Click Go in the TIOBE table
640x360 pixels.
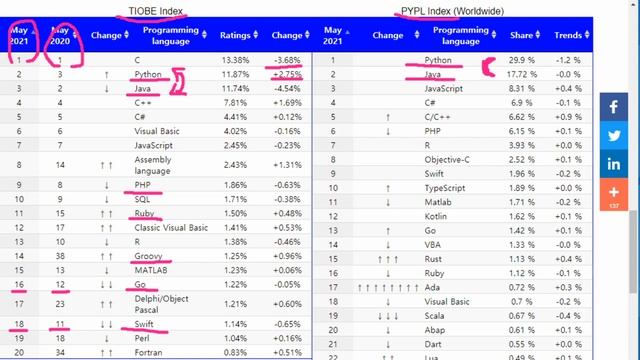click(140, 284)
